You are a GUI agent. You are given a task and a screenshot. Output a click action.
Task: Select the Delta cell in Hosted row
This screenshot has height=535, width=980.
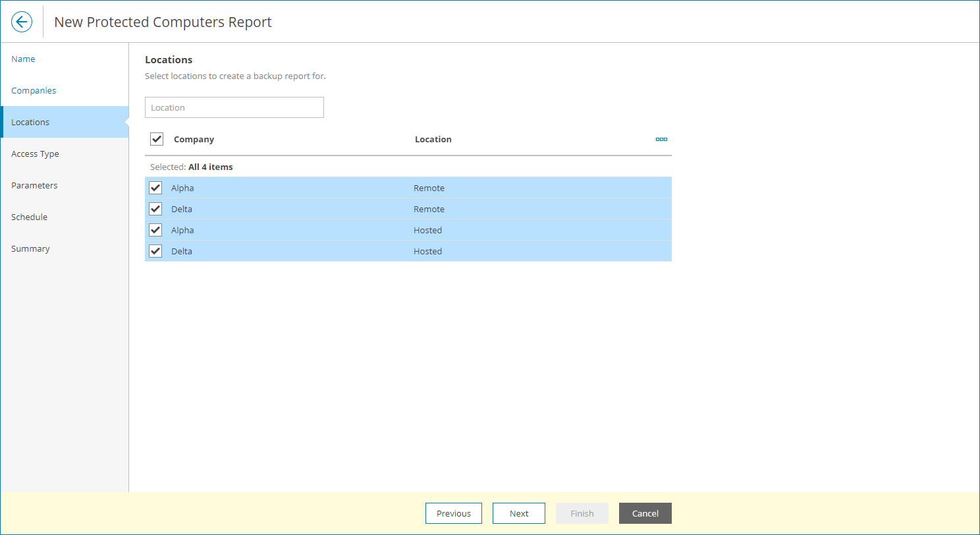[182, 251]
